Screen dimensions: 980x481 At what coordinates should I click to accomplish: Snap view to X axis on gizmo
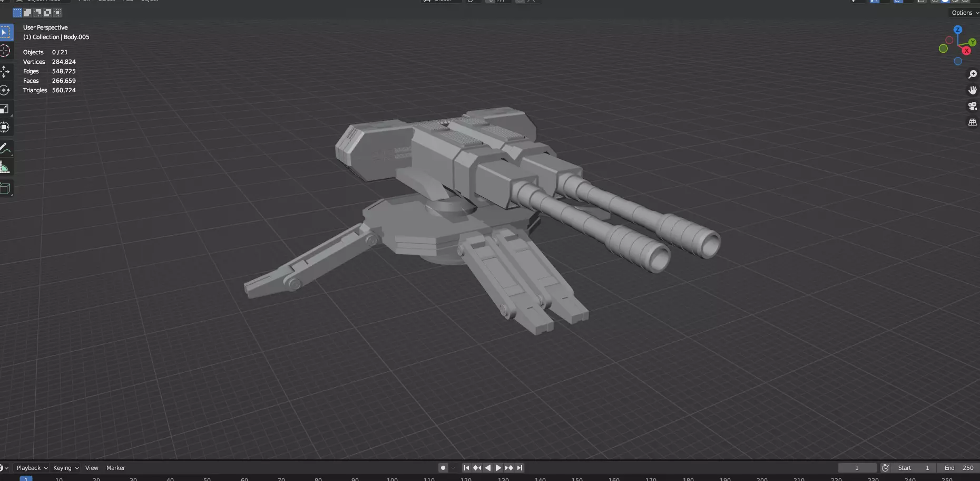[x=966, y=51]
